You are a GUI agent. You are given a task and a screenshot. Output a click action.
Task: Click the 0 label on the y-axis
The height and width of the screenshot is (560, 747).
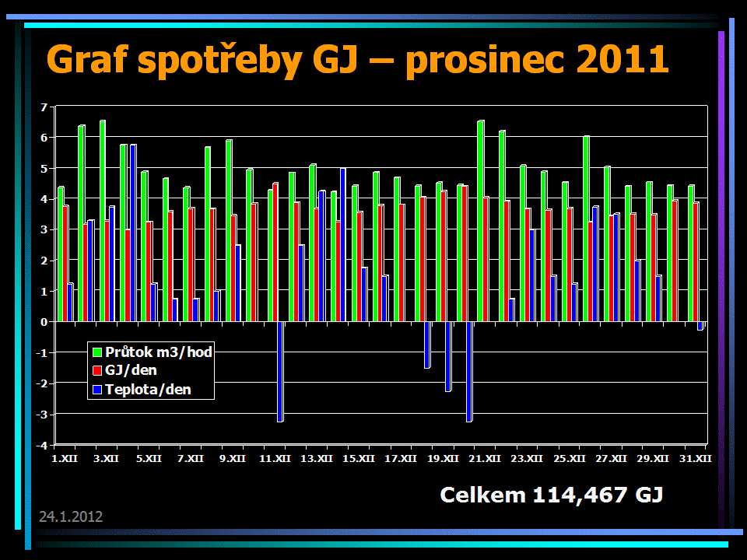44,322
